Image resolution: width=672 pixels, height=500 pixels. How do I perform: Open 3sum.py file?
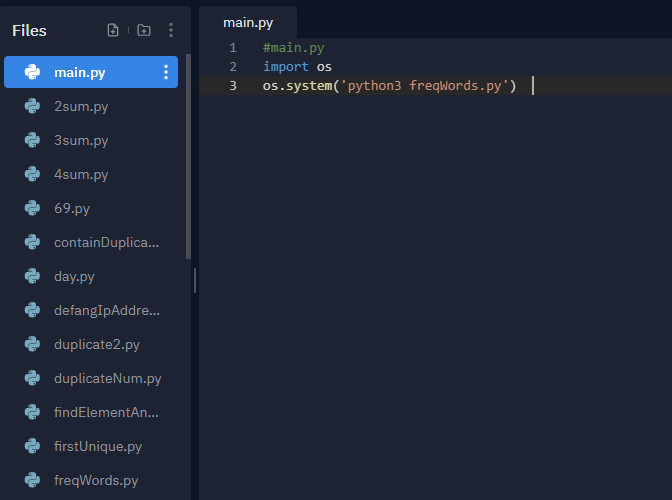pyautogui.click(x=91, y=140)
